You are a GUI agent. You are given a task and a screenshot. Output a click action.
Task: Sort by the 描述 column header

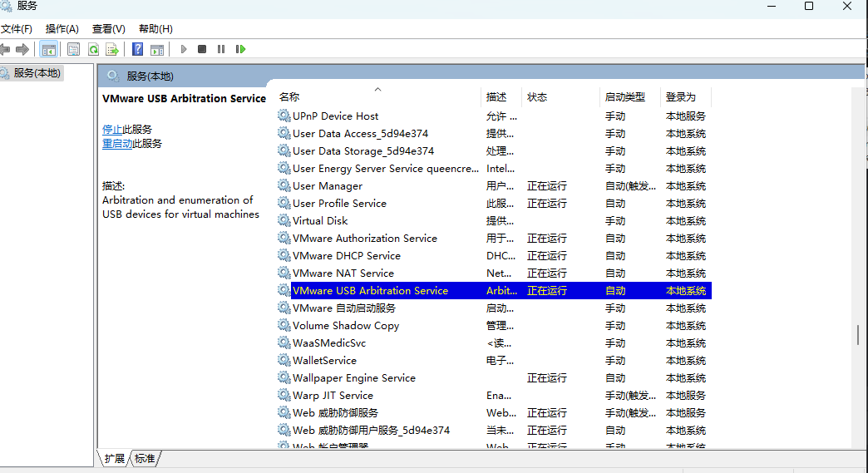coord(501,96)
